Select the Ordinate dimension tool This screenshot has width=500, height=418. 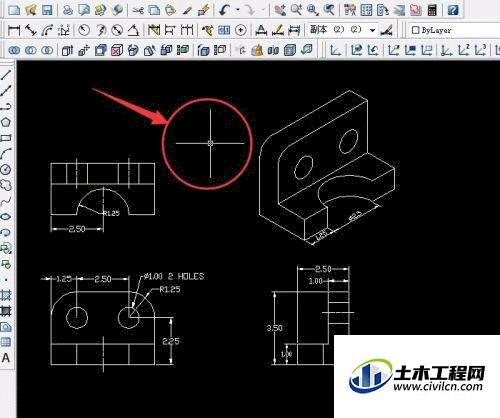click(64, 30)
